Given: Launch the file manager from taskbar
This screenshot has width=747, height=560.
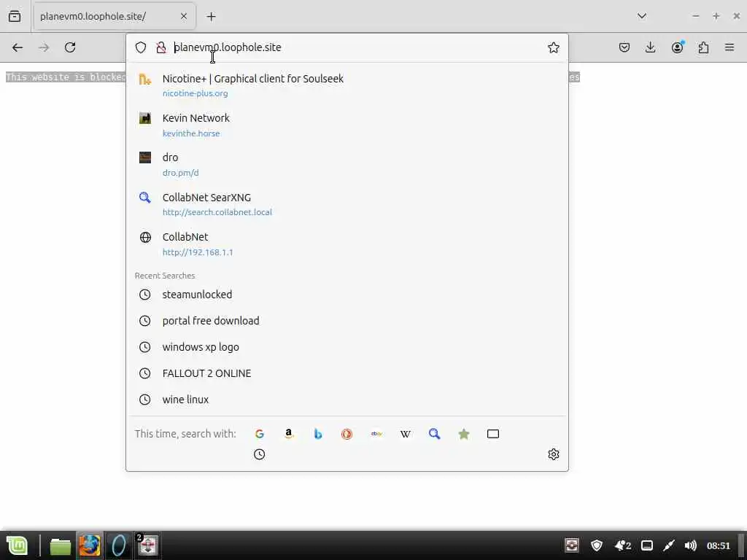Looking at the screenshot, I should [x=61, y=545].
